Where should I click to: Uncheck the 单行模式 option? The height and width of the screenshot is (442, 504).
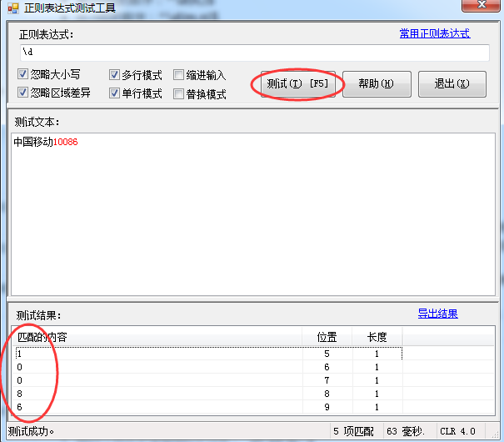pyautogui.click(x=115, y=93)
